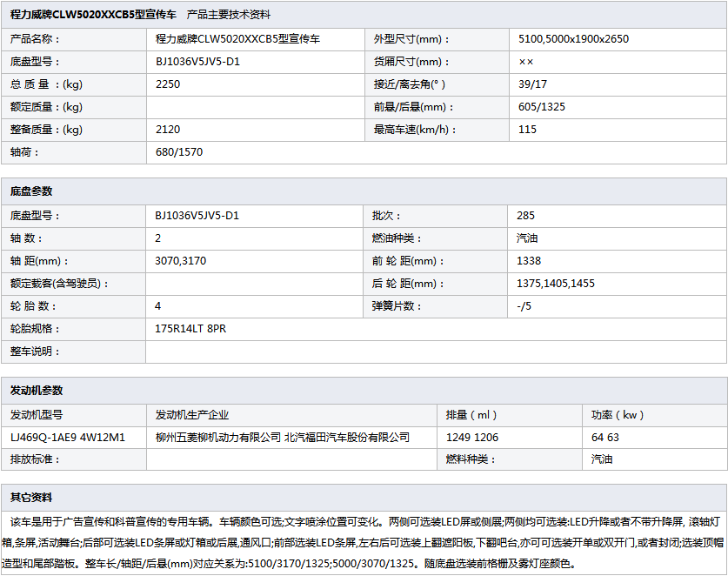Viewport: 728px width, 576px height.
Task: Click the 底盘参数 section header
Action: tap(31, 191)
